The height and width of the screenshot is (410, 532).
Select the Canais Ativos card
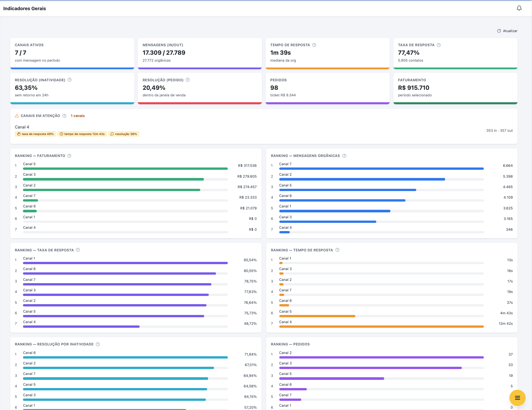(x=72, y=53)
